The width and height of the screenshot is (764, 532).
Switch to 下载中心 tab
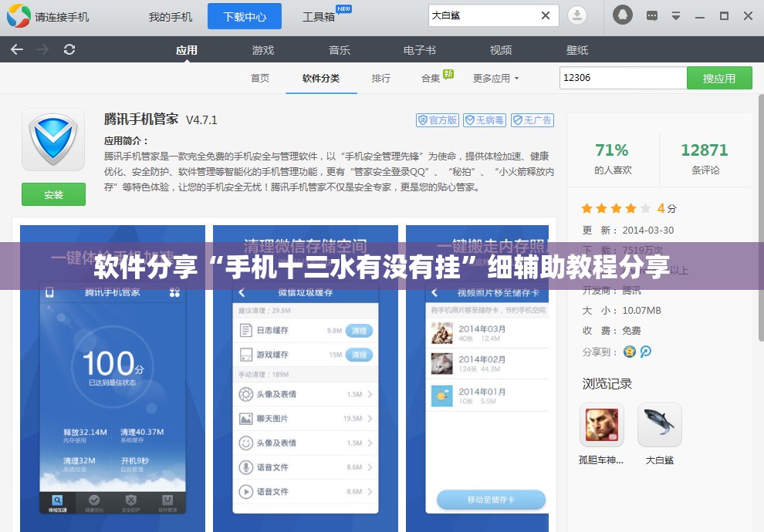pyautogui.click(x=245, y=16)
